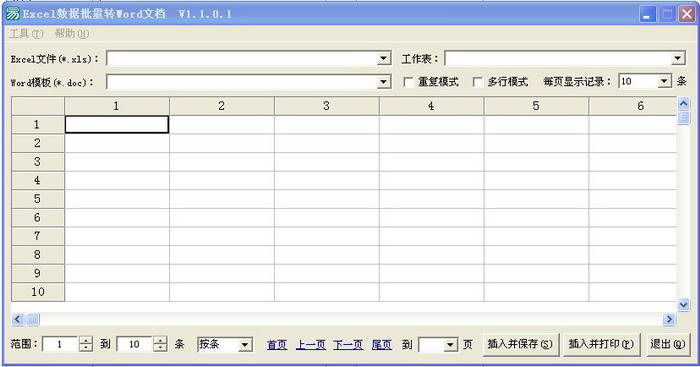Viewport: 700px width, 367px height.
Task: Go to 下一页 link
Action: click(x=348, y=345)
